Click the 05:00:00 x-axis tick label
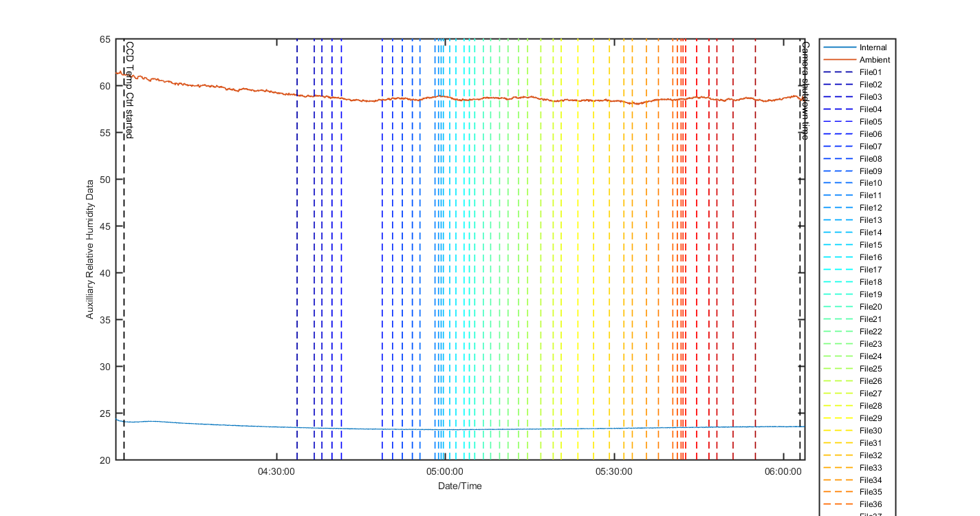This screenshot has width=980, height=516. [x=445, y=472]
